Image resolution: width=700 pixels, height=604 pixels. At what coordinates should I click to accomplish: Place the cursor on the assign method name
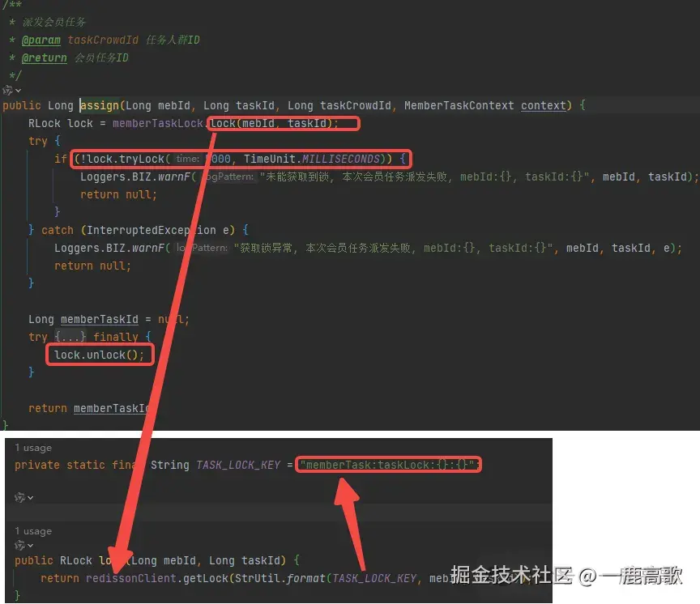point(100,105)
